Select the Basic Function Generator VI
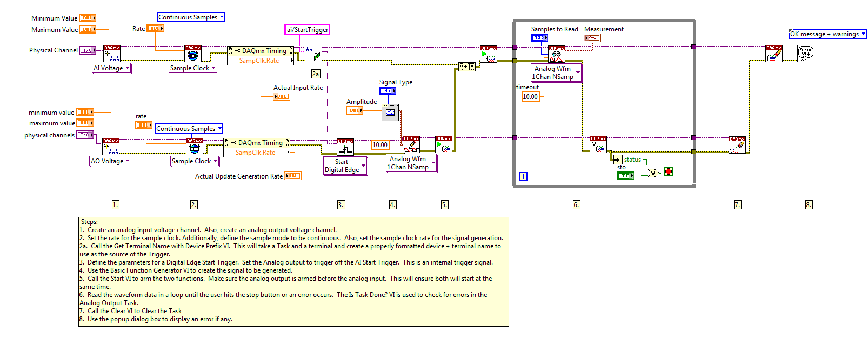This screenshot has width=868, height=337. (390, 113)
